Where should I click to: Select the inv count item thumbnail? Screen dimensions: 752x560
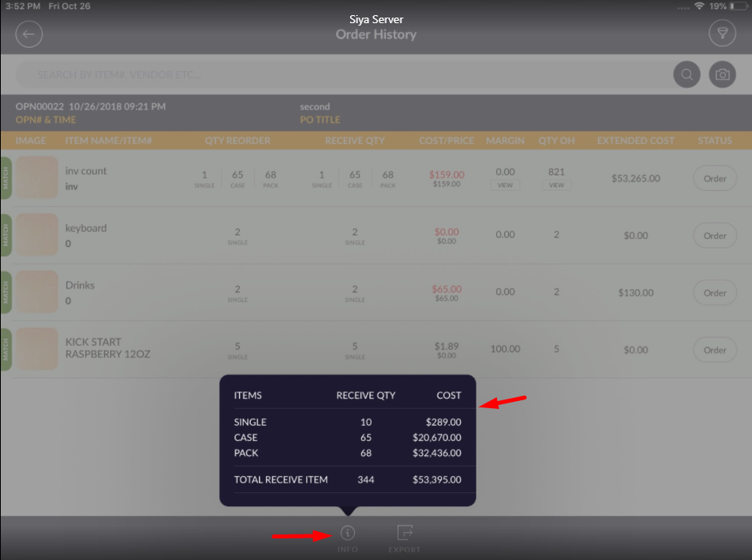38,178
